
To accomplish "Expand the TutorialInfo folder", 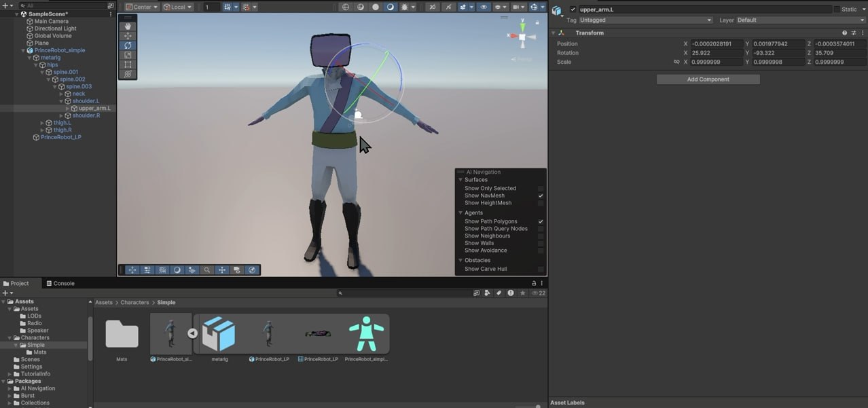I will pyautogui.click(x=10, y=374).
